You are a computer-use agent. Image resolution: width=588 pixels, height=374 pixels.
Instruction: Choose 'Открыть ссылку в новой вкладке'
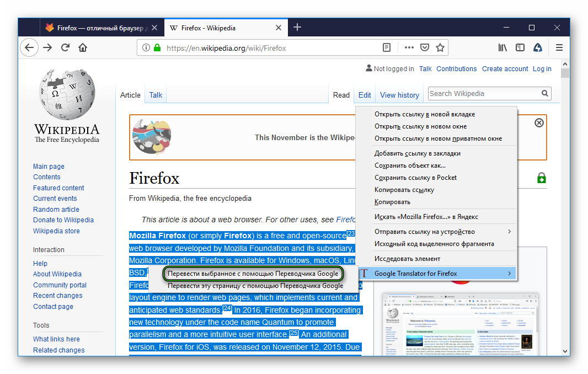[425, 114]
